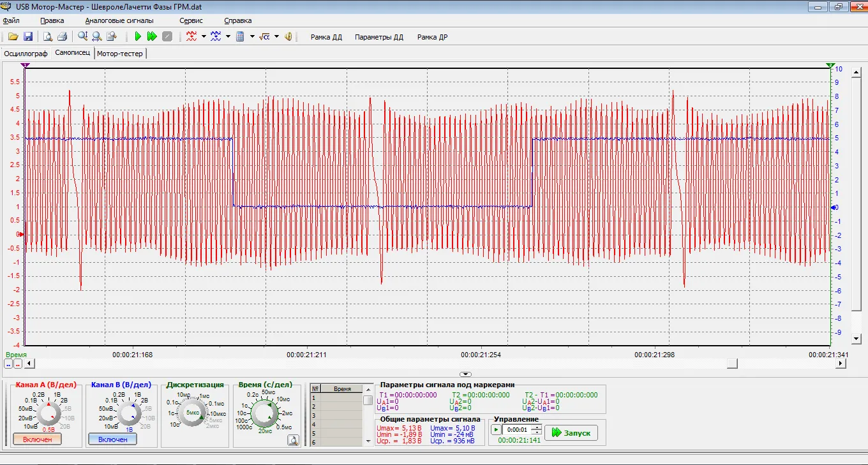
Task: Click the time table scroll down arrow
Action: pyautogui.click(x=368, y=442)
